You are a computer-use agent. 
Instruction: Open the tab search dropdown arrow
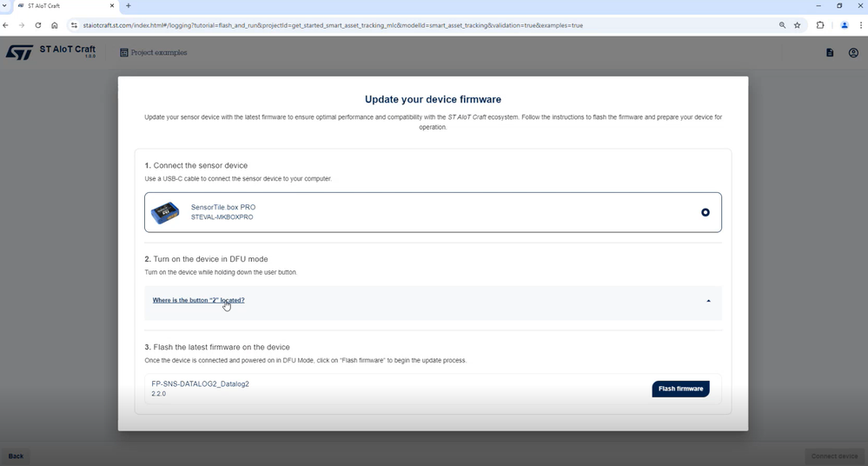[4, 5]
